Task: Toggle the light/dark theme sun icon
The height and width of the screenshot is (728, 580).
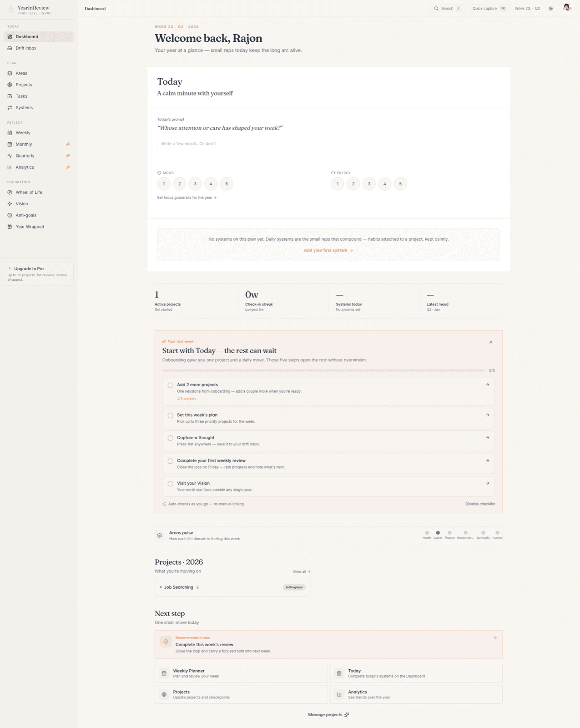Action: [x=551, y=9]
